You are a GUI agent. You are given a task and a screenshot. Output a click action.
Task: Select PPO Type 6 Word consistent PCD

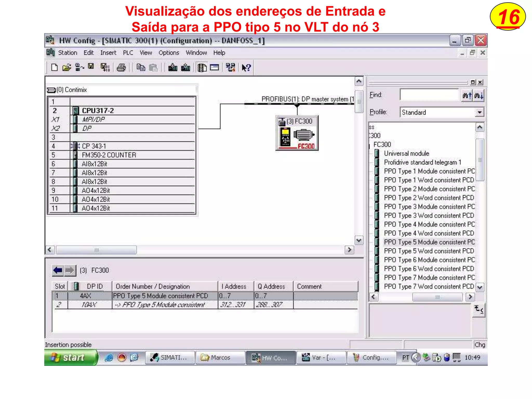(429, 269)
